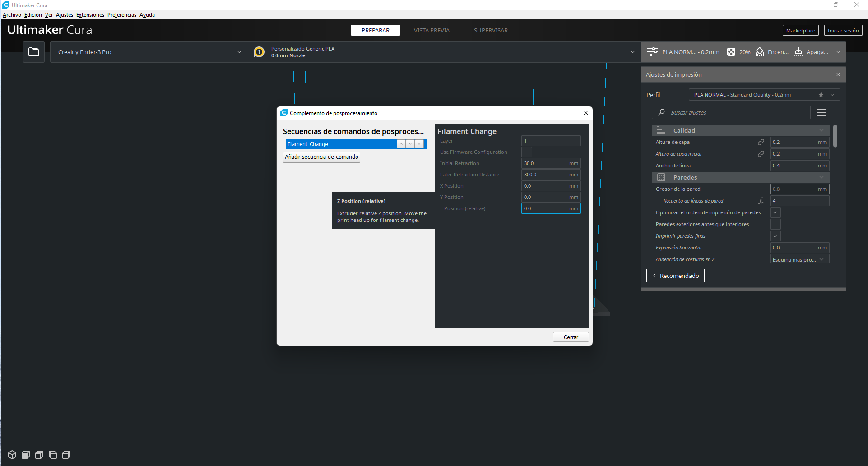Click the Altura de capa value field
This screenshot has width=868, height=466.
[x=799, y=142]
